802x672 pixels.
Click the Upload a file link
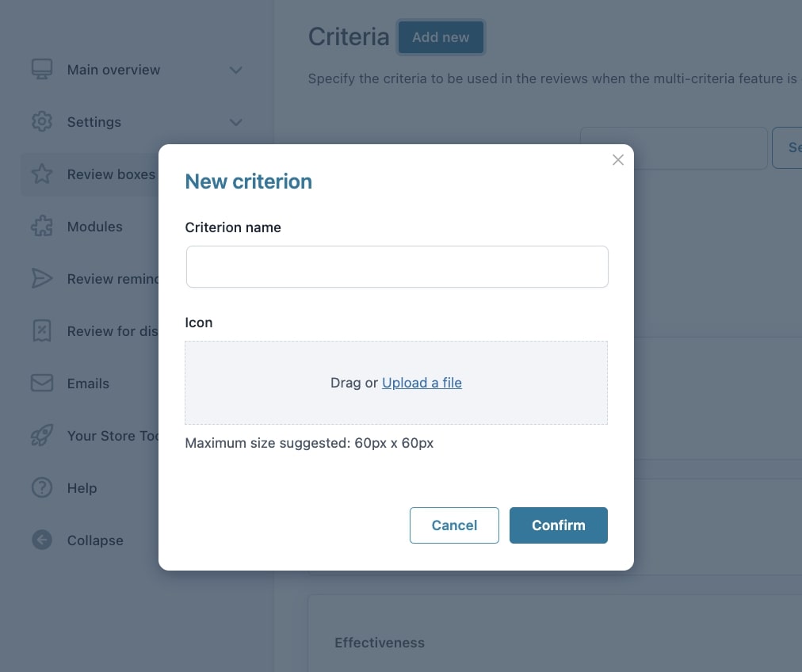[x=422, y=383]
